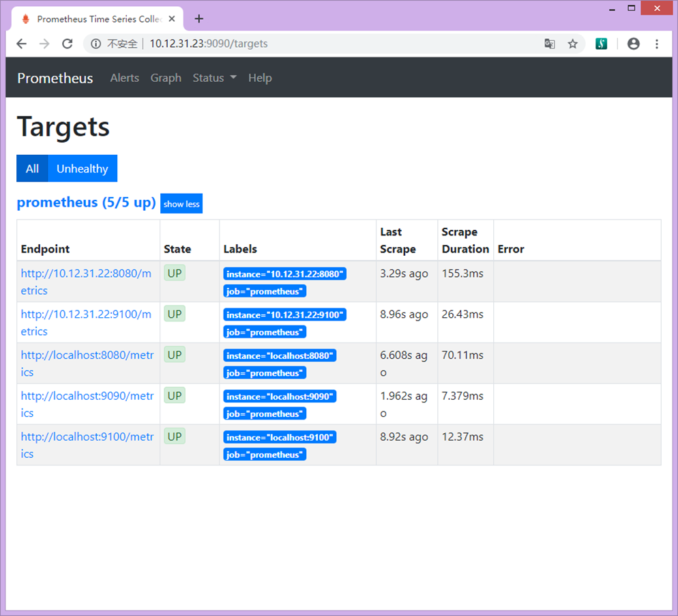Open endpoint 10.12.31.22:9100 metrics link
This screenshot has height=616, width=678.
coord(86,323)
